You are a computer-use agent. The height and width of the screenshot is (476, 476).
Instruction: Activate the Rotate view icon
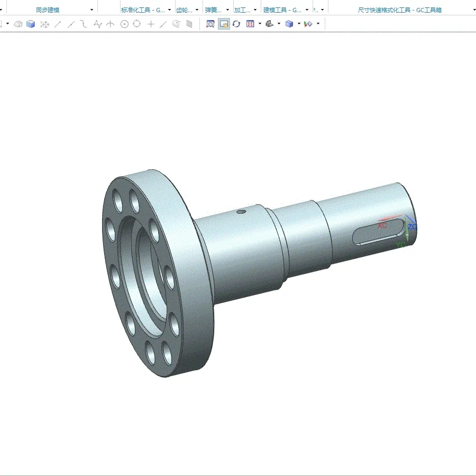click(x=236, y=24)
